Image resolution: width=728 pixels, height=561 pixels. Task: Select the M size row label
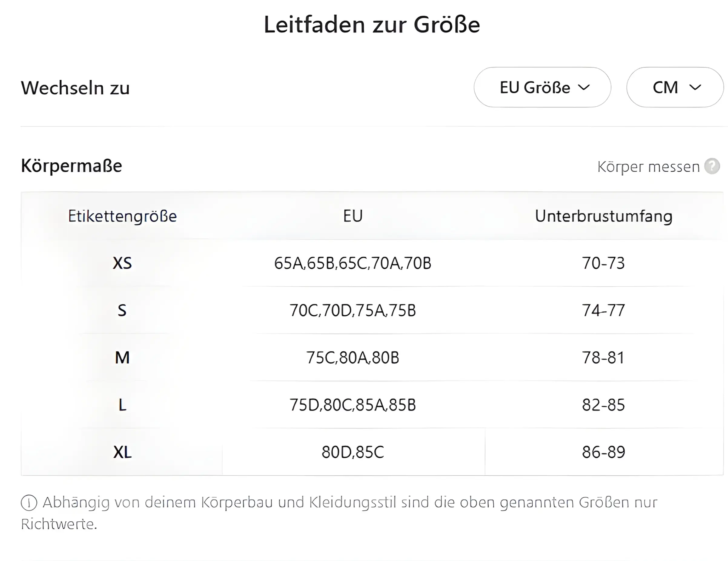122,358
